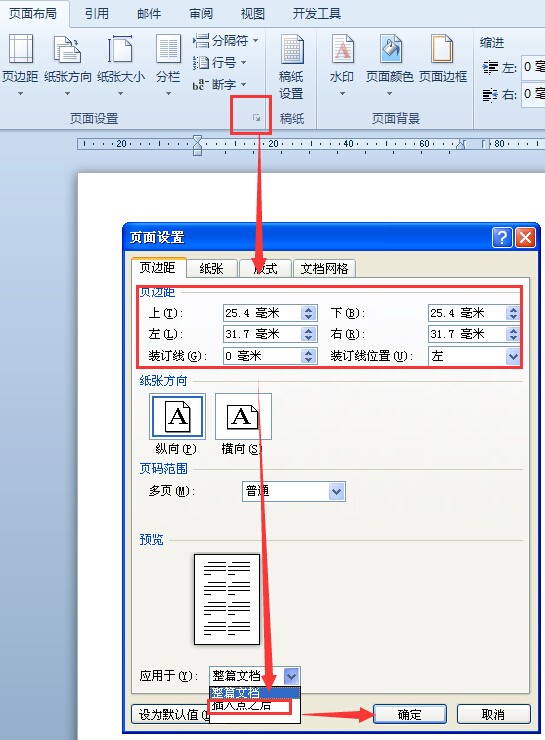Open the 页边距 margins gallery
The height and width of the screenshot is (740, 545).
point(20,49)
